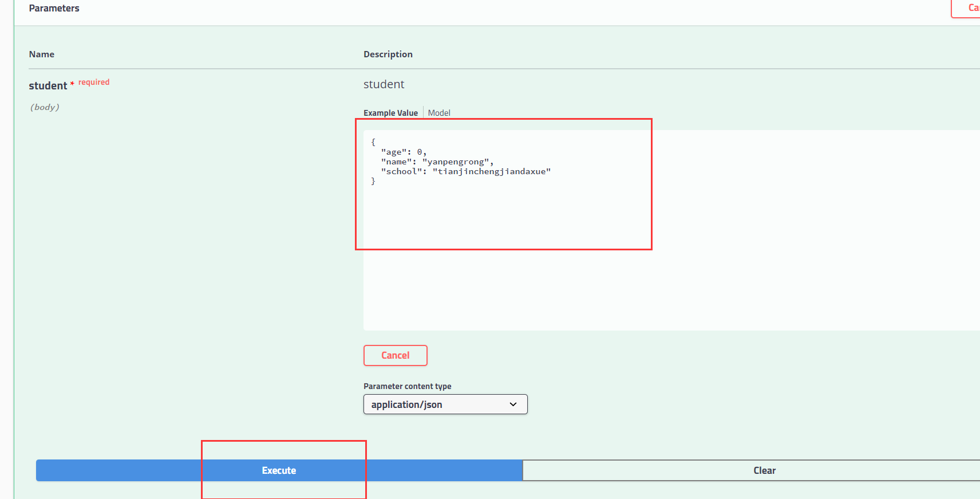This screenshot has height=499, width=980.
Task: Click the "age": 0 line
Action: 404,152
